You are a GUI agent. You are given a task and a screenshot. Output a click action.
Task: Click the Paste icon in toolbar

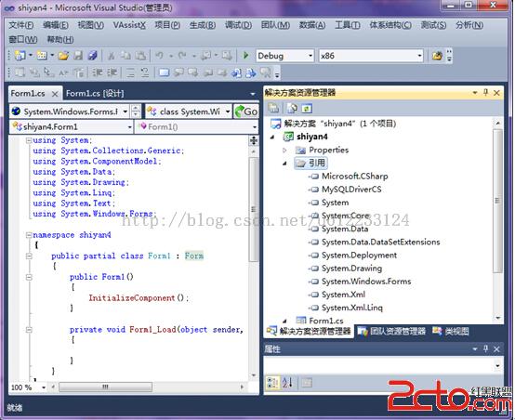point(140,56)
